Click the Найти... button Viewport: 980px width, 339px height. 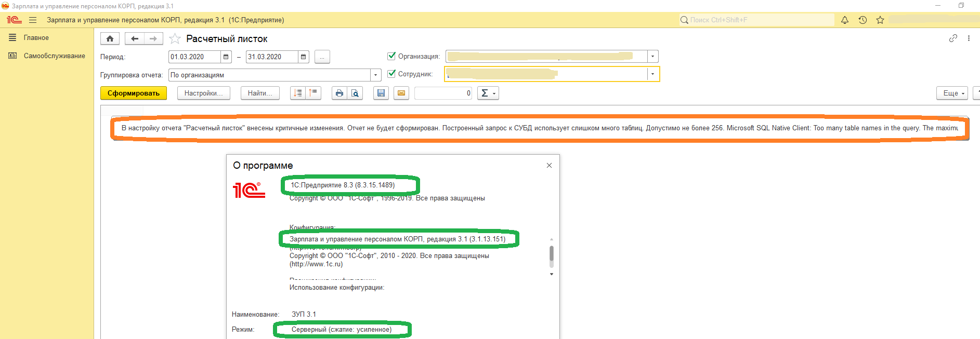(x=260, y=93)
